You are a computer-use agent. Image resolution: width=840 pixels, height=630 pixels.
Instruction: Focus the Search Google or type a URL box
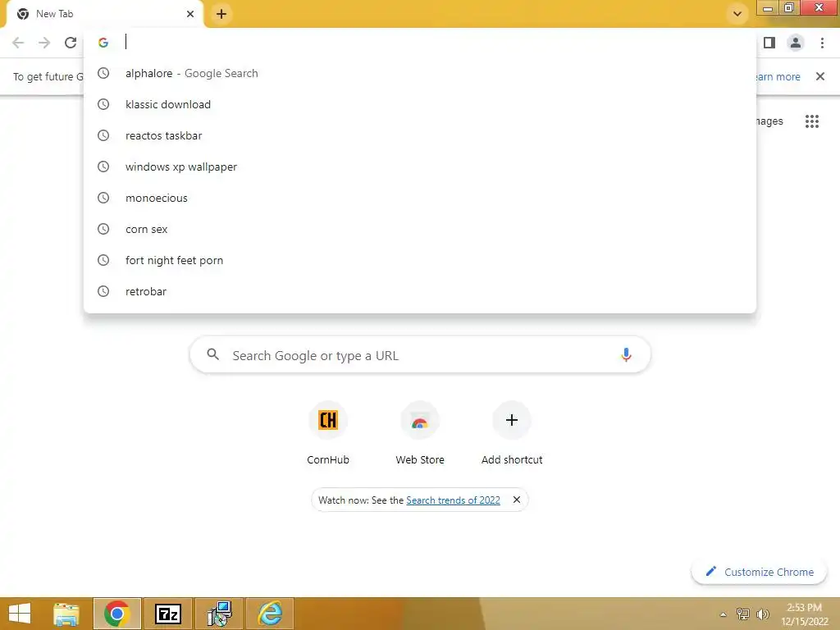click(x=420, y=354)
